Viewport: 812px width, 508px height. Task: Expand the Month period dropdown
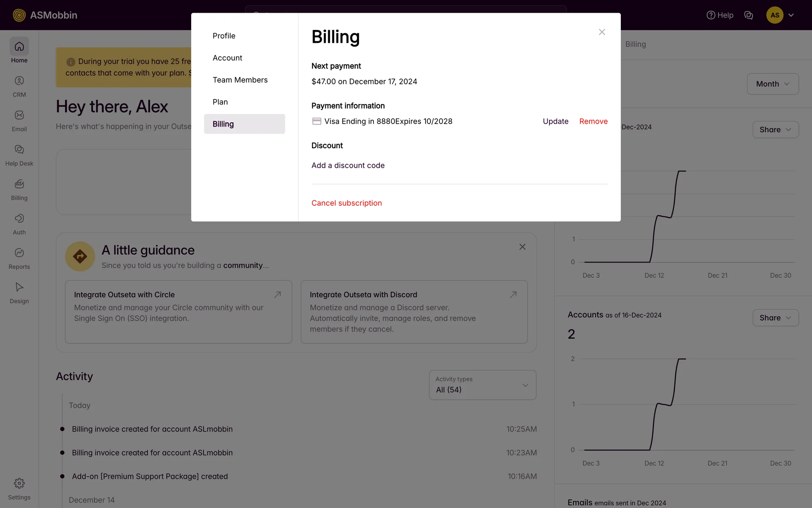pyautogui.click(x=772, y=84)
